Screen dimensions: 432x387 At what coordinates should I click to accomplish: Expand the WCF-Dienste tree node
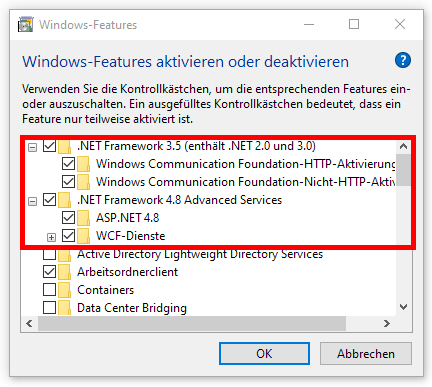(51, 237)
